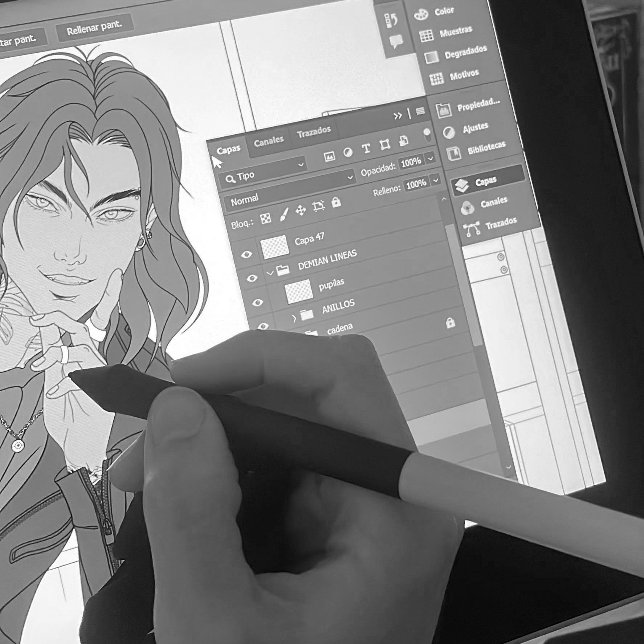Screen dimensions: 644x644
Task: Click the adjustment layer filter icon
Action: pos(348,152)
